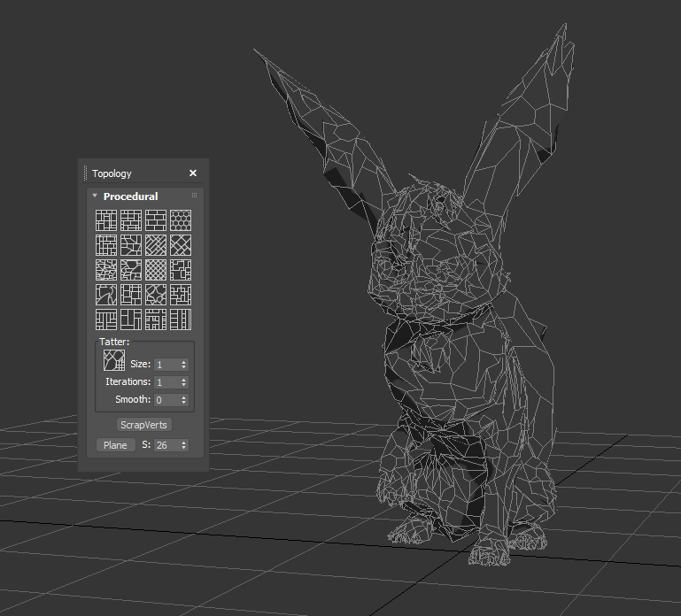This screenshot has width=681, height=616.
Task: Apply the large diagonal diamond pattern
Action: click(181, 245)
